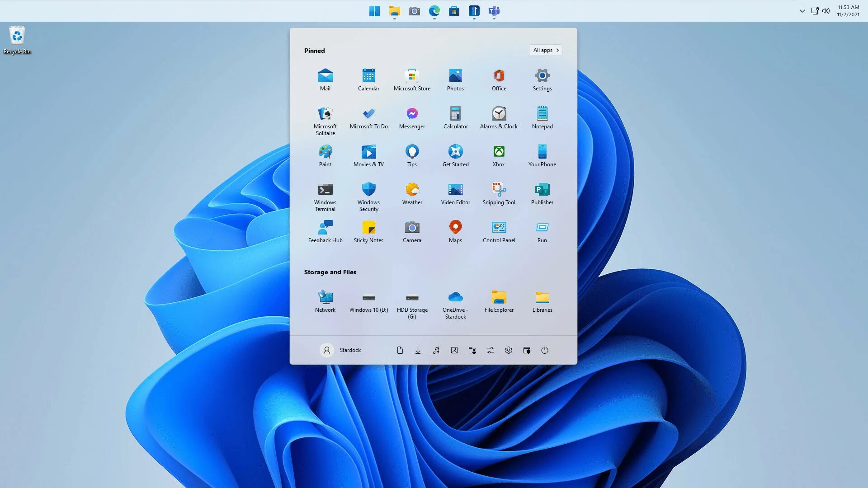Launch Video Editor app
The width and height of the screenshot is (868, 488).
pos(455,193)
